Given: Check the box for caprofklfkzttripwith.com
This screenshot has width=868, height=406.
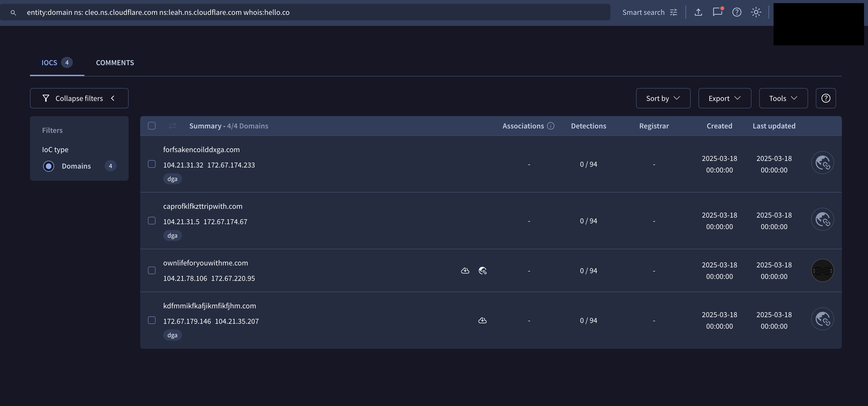Looking at the screenshot, I should [152, 221].
